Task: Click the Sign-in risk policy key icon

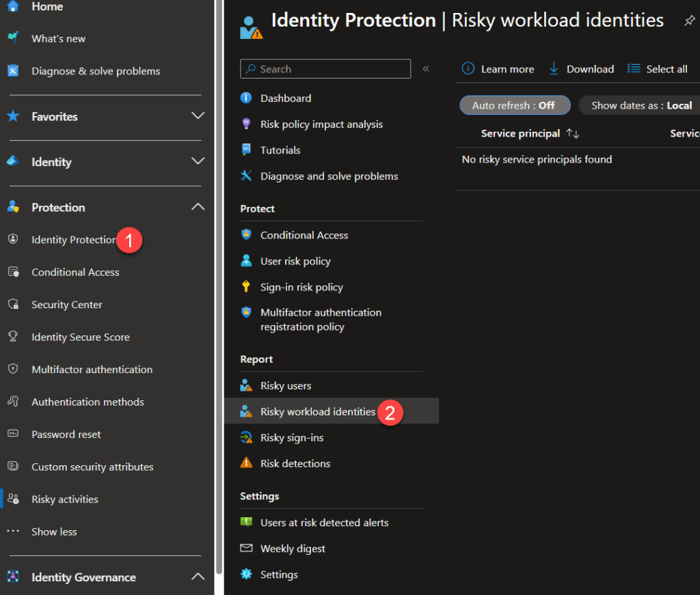Action: pyautogui.click(x=246, y=286)
